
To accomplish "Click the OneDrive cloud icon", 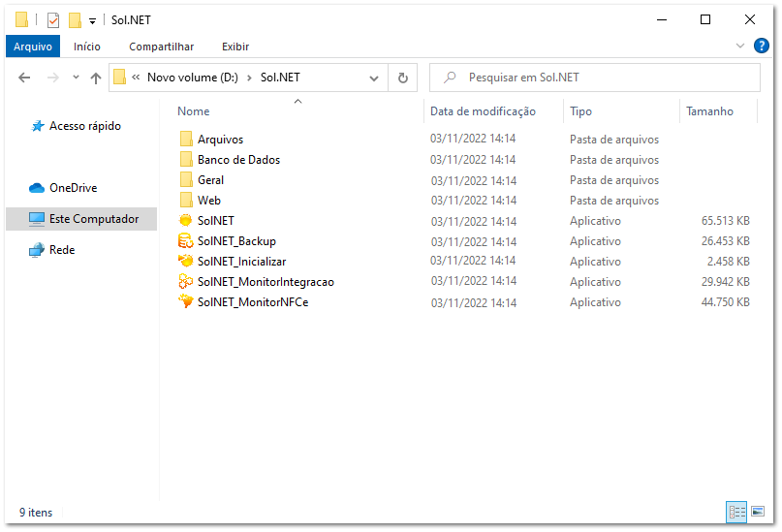I will tap(37, 188).
